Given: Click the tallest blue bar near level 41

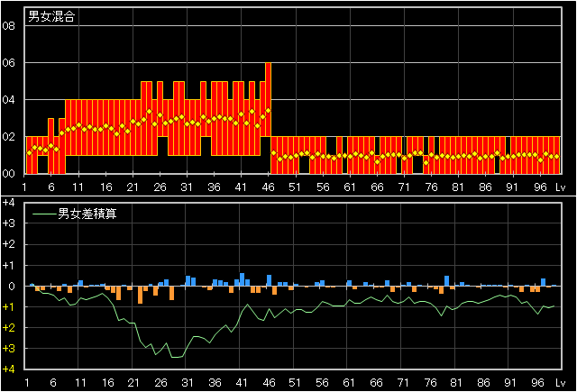Looking at the screenshot, I should click(242, 279).
